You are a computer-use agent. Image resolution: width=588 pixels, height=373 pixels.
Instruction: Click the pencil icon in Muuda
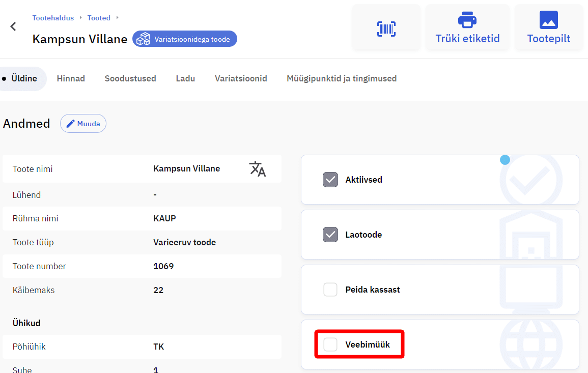coord(70,124)
